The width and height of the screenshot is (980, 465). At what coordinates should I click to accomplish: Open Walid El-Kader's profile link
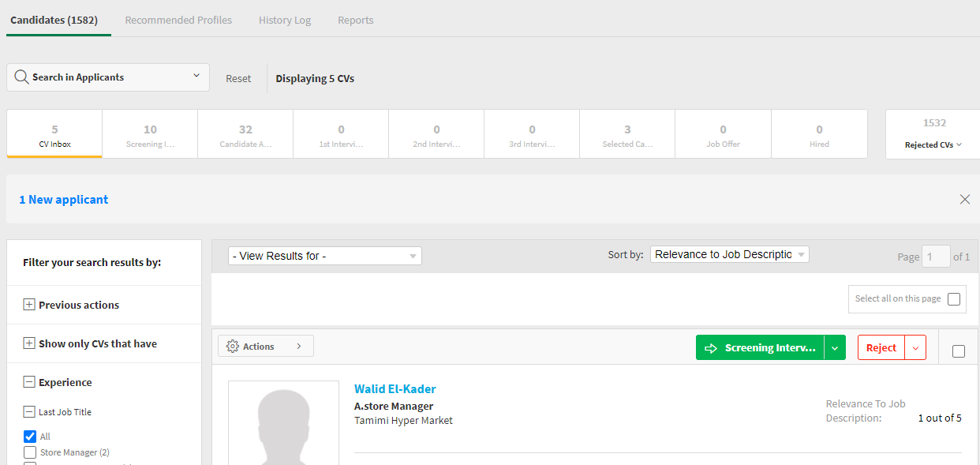click(x=395, y=389)
